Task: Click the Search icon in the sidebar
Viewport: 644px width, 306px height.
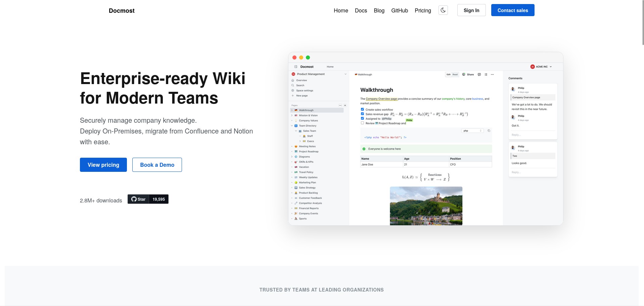Action: tap(293, 85)
